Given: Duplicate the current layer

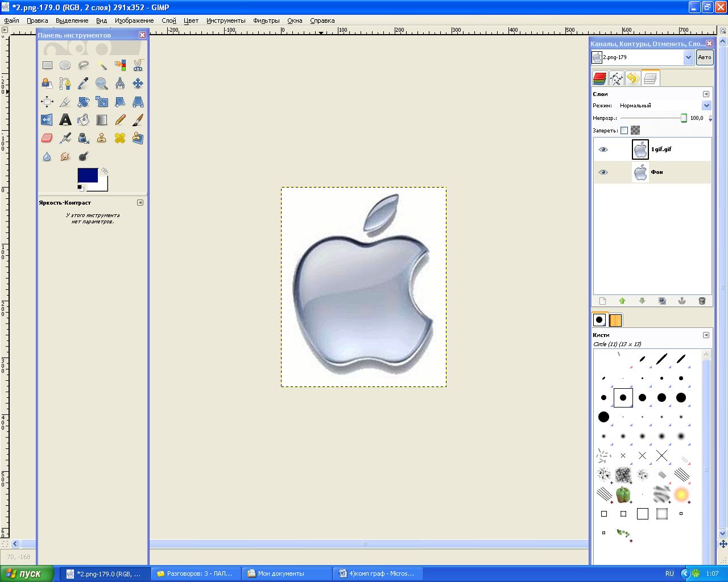Looking at the screenshot, I should coord(662,301).
